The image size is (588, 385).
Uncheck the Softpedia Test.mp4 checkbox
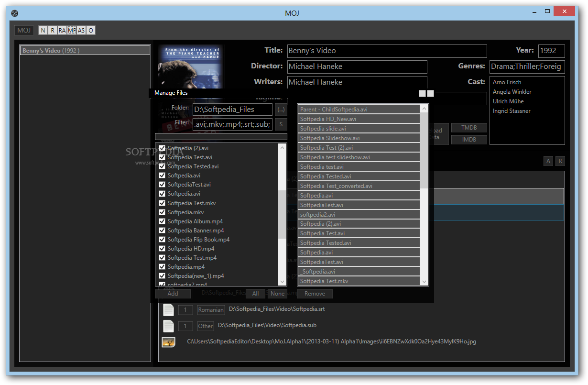click(x=162, y=257)
